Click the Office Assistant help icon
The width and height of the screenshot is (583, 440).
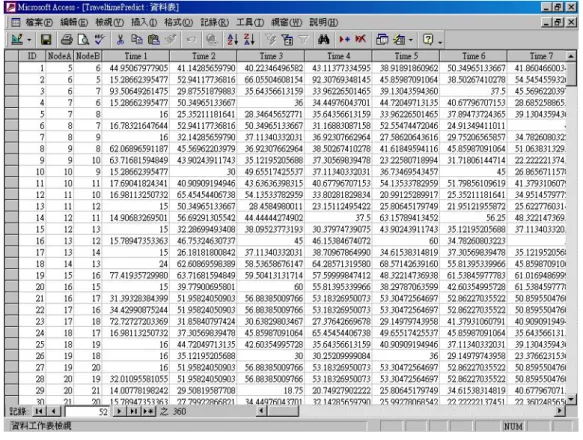tap(428, 39)
